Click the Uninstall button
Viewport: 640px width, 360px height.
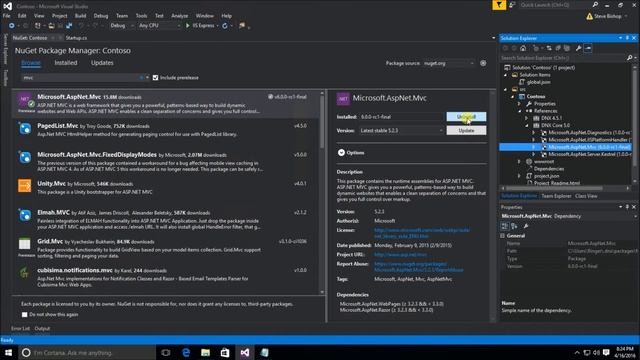(466, 117)
